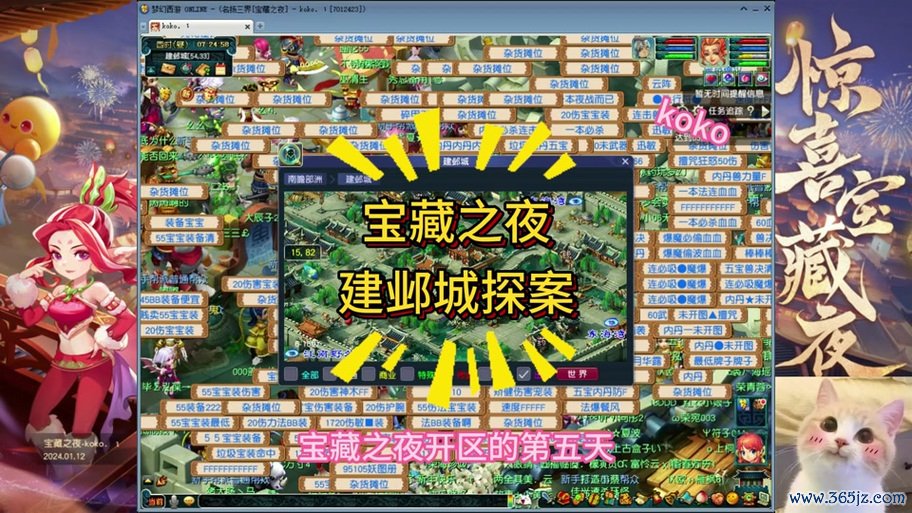The image size is (912, 513).
Task: Toggle the 特殊 filter checkbox in map window
Action: pyautogui.click(x=407, y=374)
